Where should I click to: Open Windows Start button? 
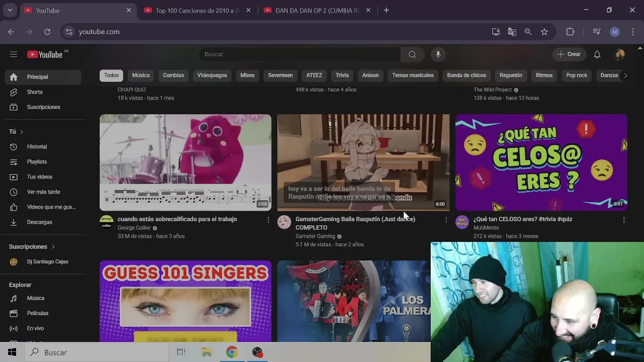[12, 352]
